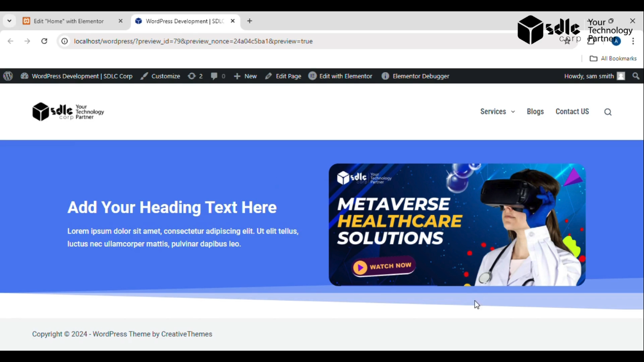Click the Chrome profile avatar A
The image size is (644, 362).
pos(616,41)
